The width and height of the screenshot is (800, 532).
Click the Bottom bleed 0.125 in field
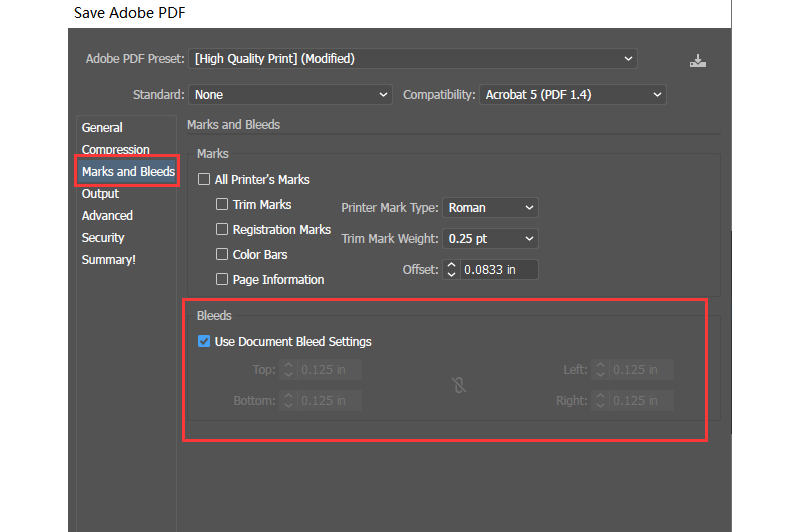click(330, 400)
